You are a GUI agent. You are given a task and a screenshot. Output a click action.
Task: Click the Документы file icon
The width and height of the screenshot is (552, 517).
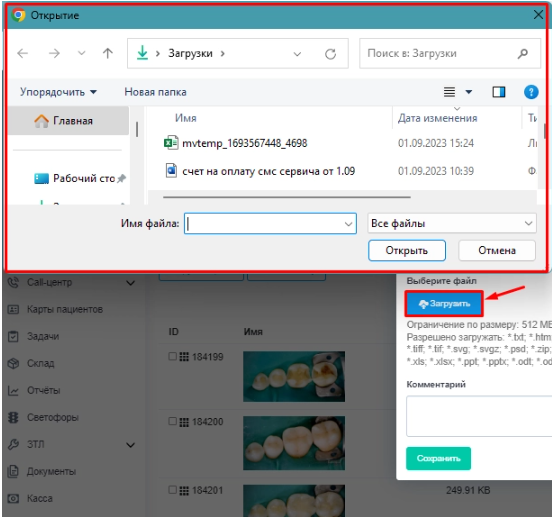point(13,471)
